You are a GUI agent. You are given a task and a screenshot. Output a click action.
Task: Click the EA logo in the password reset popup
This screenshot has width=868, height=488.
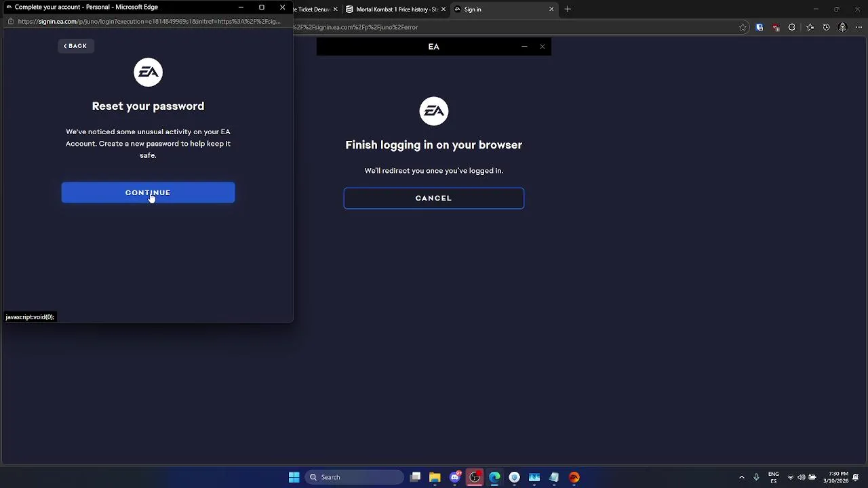coord(148,73)
